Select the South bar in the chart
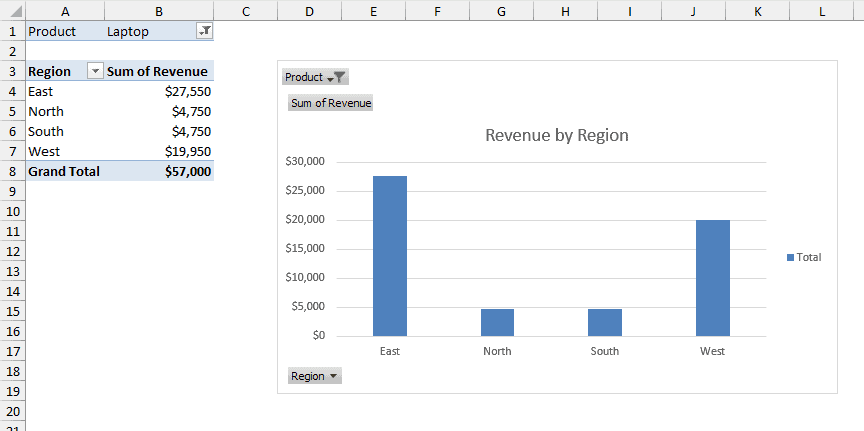 pyautogui.click(x=604, y=322)
